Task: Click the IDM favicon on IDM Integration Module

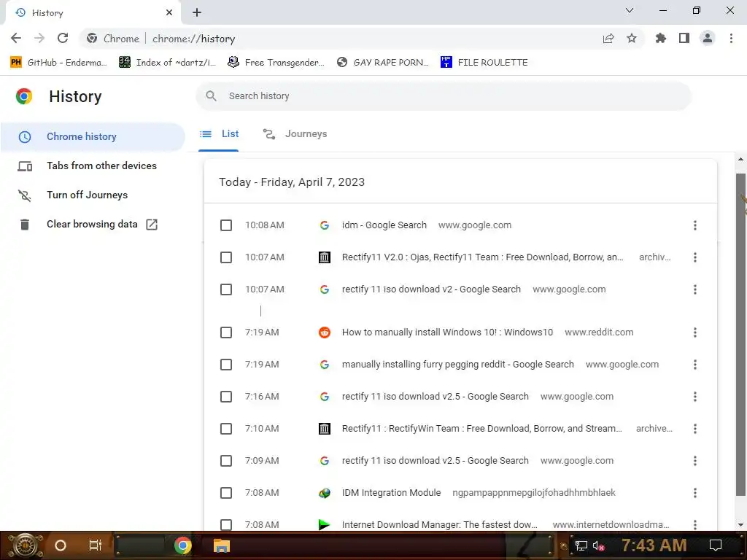Action: click(325, 493)
